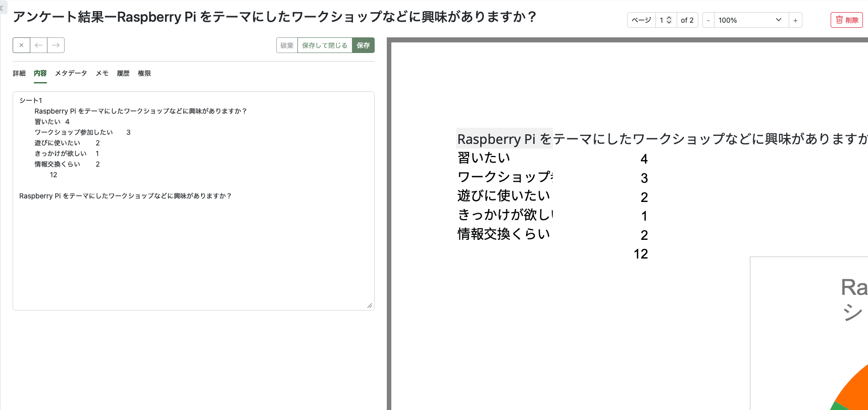Close the document editor with X icon
The width and height of the screenshot is (868, 410).
pos(21,45)
